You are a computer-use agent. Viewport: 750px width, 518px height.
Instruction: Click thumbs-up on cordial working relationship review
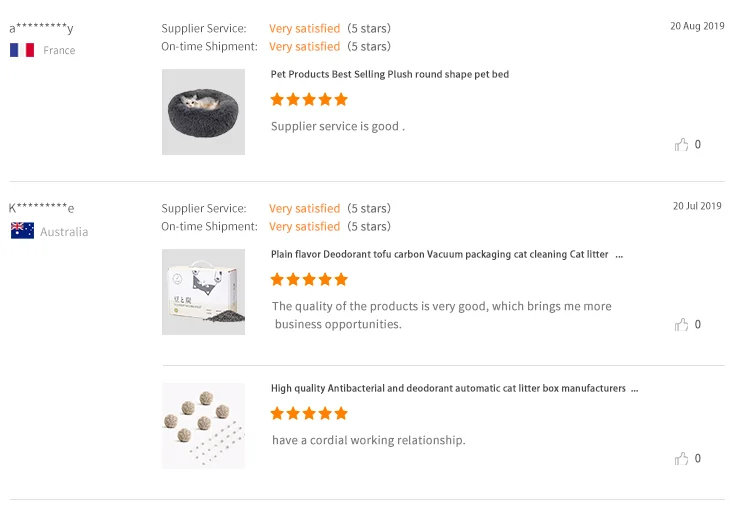tap(681, 459)
